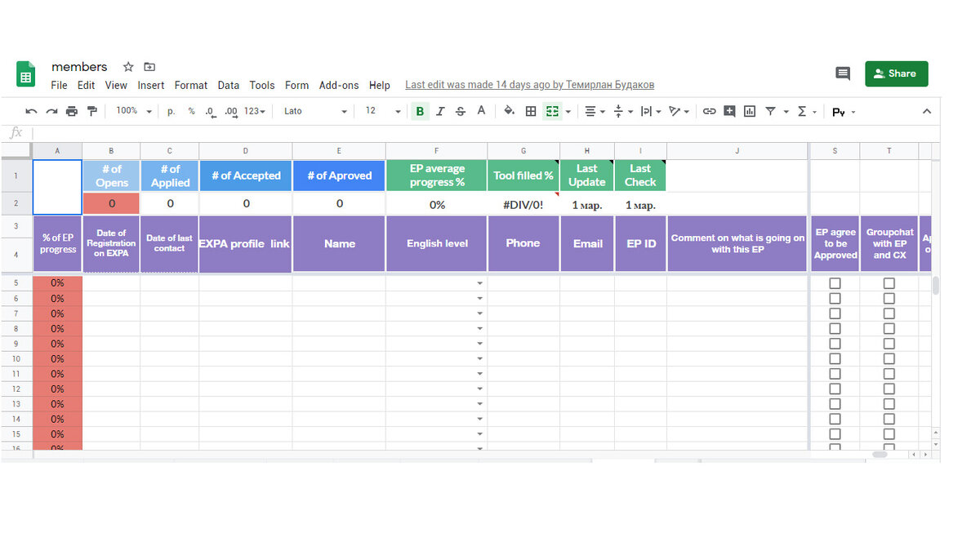
Task: Select column header D
Action: tap(246, 151)
